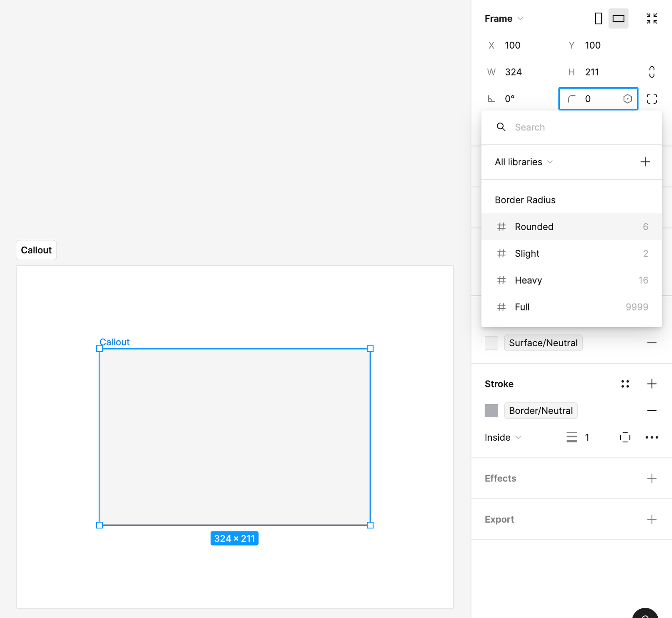Screen dimensions: 672x618
Task: Apply stroke styles via the four-dot icon
Action: [625, 384]
